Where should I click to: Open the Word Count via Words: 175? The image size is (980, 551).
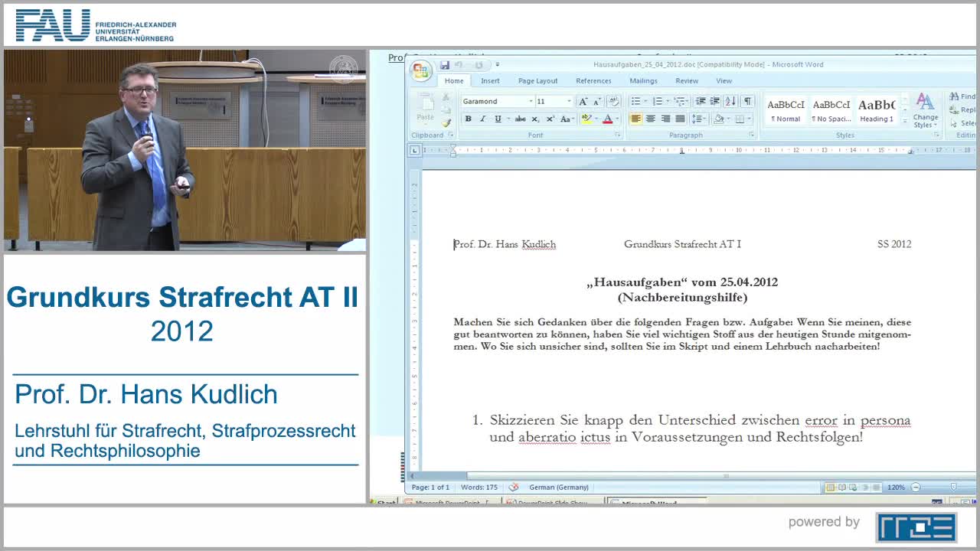pos(479,487)
